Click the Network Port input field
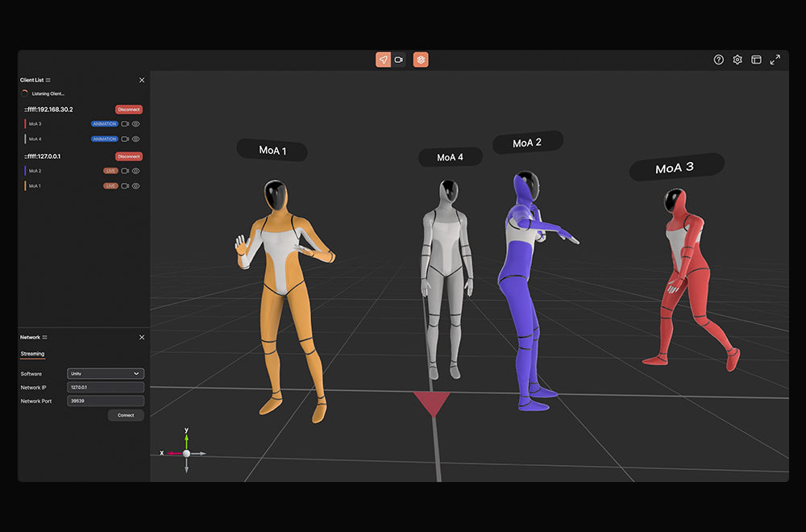The image size is (806, 532). click(x=106, y=401)
